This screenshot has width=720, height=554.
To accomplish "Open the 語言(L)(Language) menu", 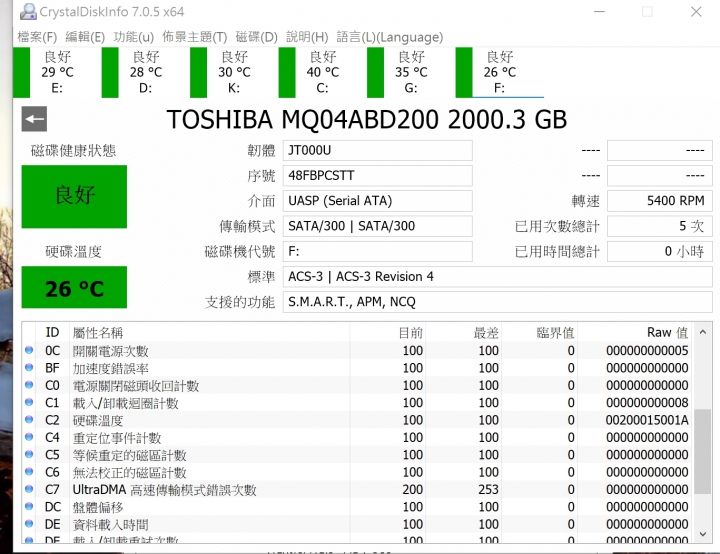I will [x=390, y=37].
